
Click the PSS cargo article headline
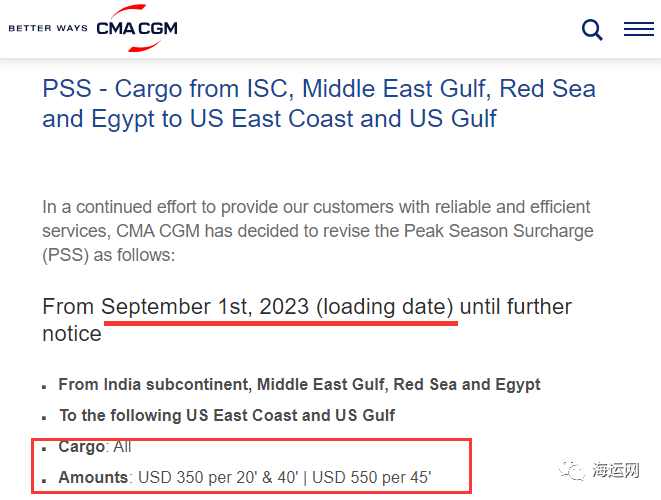point(318,104)
